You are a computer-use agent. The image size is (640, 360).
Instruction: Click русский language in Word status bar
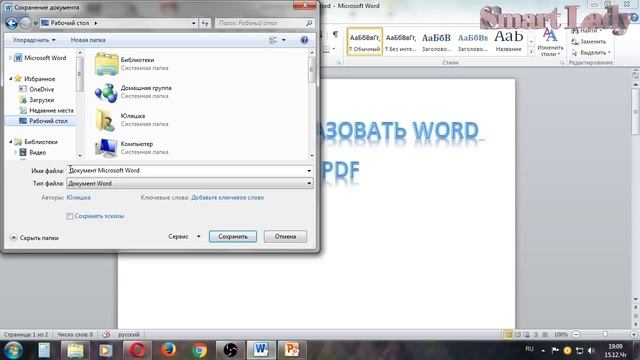129,334
